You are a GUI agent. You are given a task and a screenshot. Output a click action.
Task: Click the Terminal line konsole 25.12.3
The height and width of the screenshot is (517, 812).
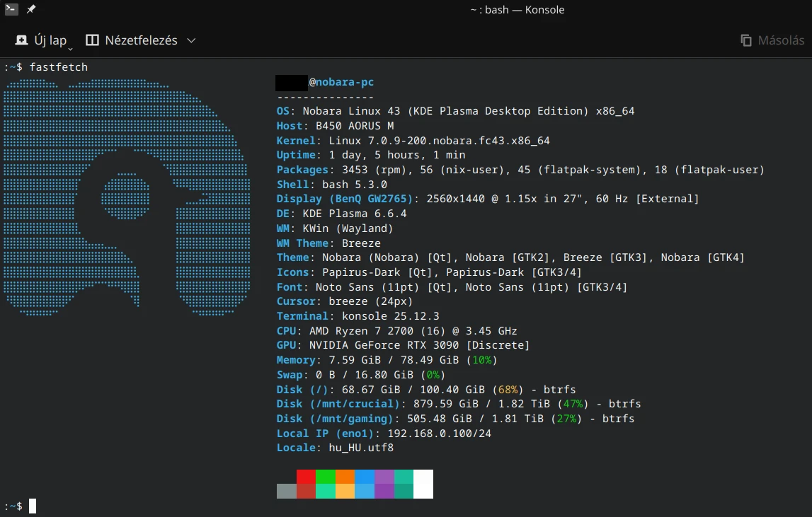pos(358,315)
